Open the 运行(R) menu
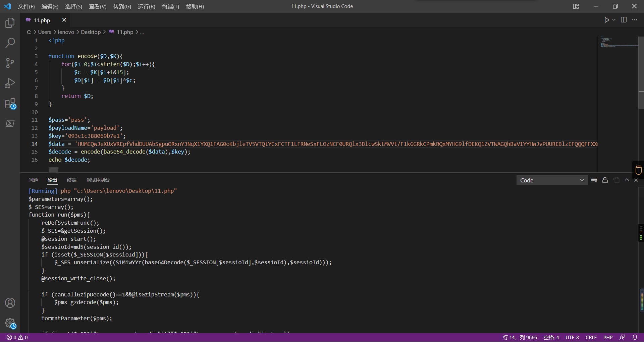This screenshot has height=342, width=644. (x=147, y=6)
